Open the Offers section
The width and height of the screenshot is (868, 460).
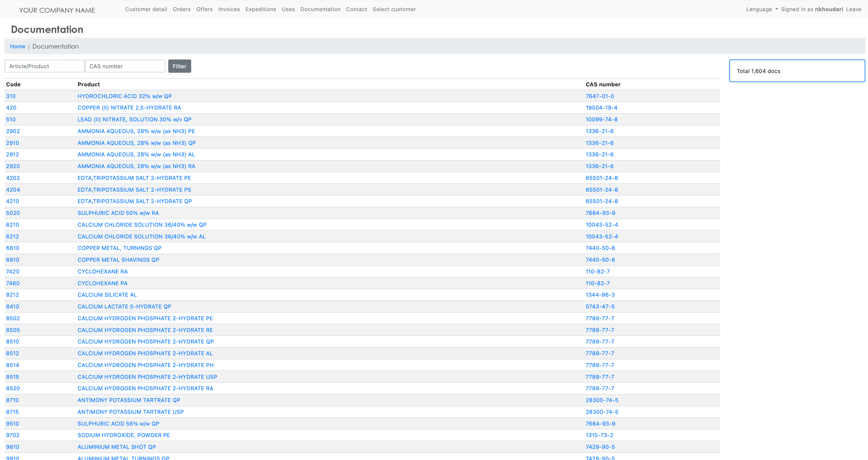point(204,9)
